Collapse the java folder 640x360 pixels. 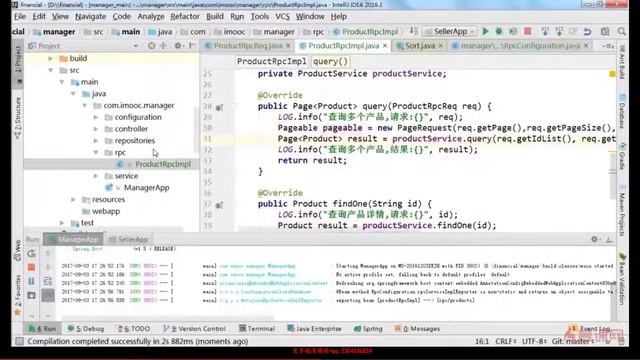(x=73, y=94)
